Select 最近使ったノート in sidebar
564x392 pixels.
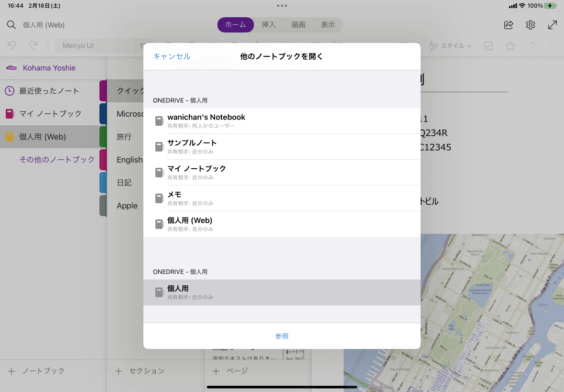[x=50, y=91]
